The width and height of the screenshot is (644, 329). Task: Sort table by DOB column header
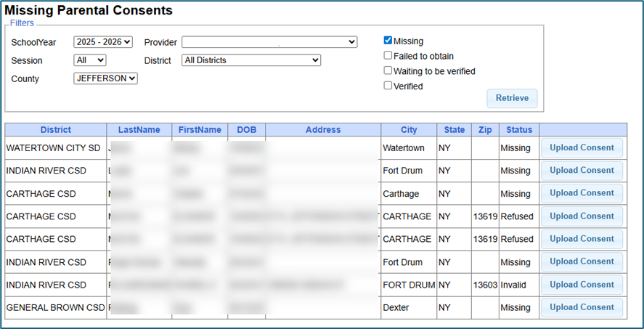[246, 130]
